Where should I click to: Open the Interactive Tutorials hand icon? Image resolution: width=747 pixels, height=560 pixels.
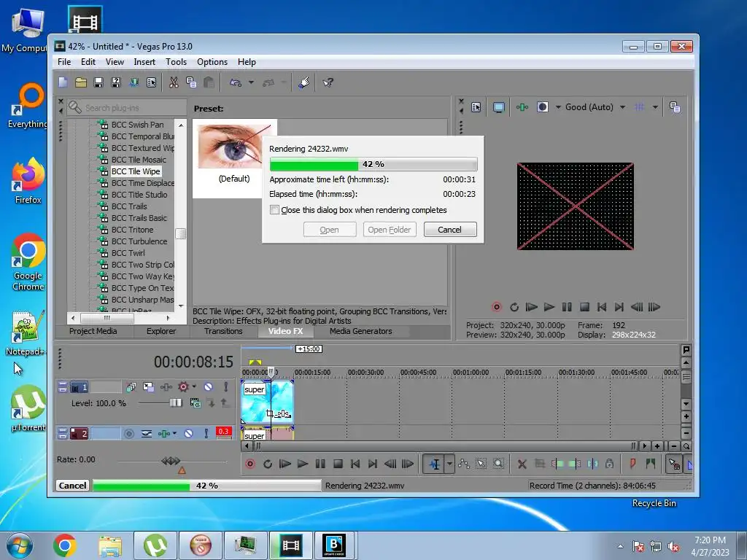tap(304, 82)
